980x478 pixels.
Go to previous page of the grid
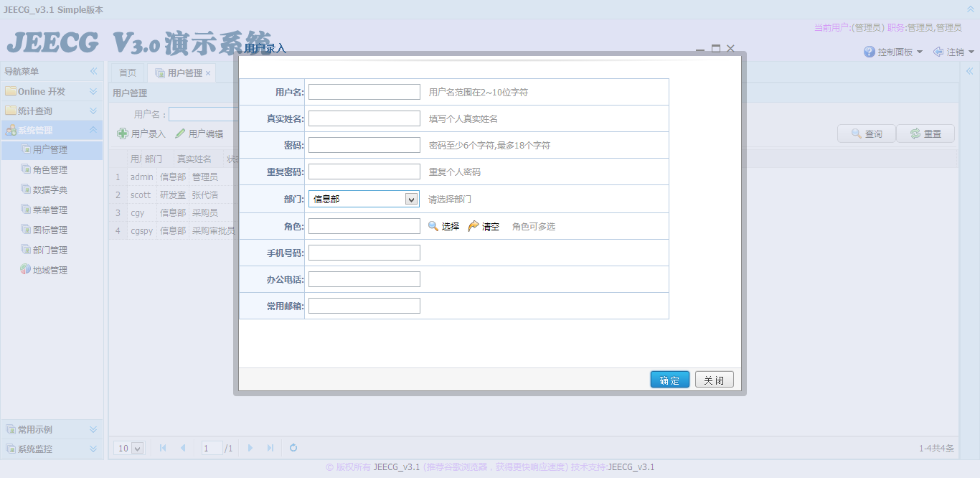click(182, 448)
